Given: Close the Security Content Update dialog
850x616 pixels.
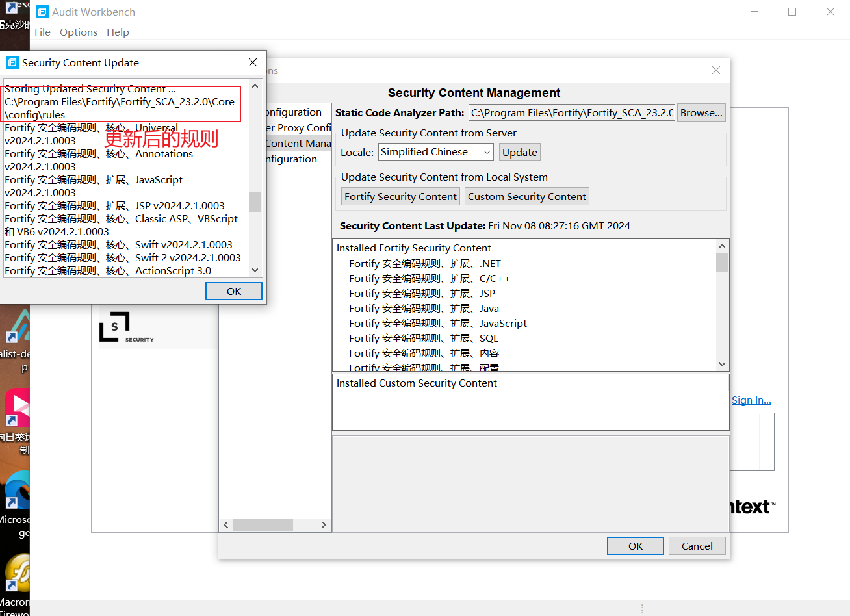Looking at the screenshot, I should 253,62.
